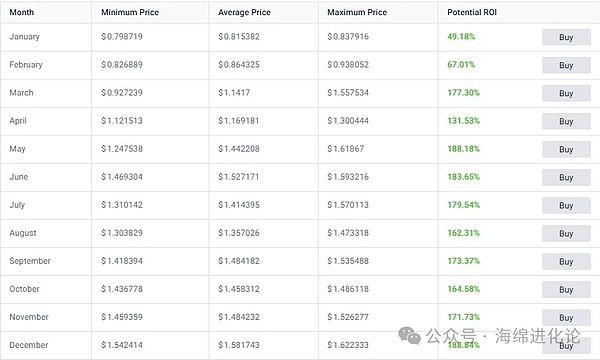Click the Buy button for January
Viewport: 600px width, 360px height.
point(566,37)
